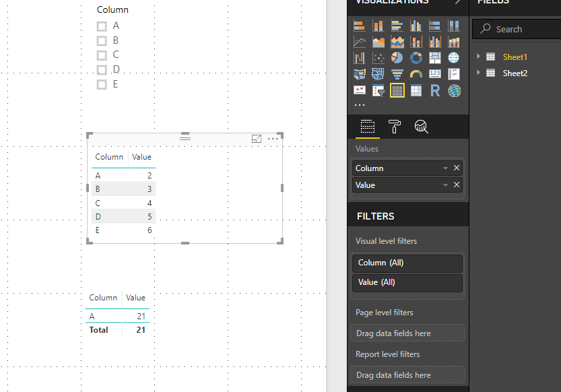Select the clustered bar chart visual

(397, 26)
